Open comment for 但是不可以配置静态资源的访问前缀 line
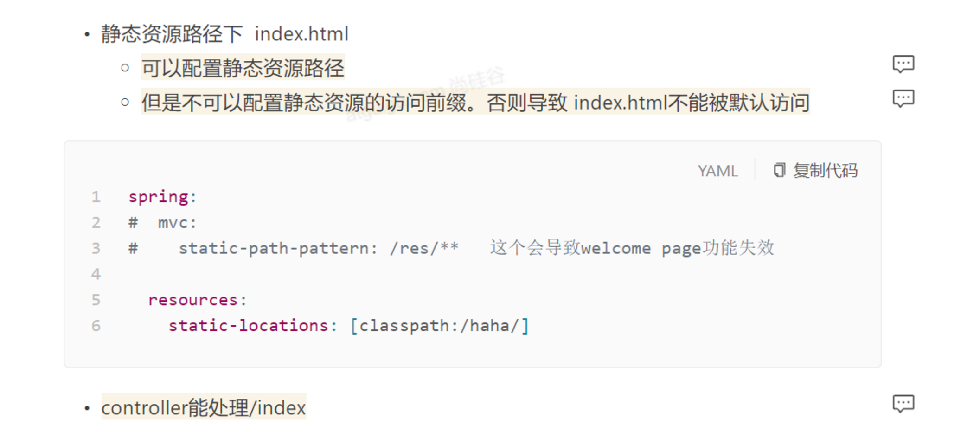Screen dimensions: 980x432 coord(903,98)
